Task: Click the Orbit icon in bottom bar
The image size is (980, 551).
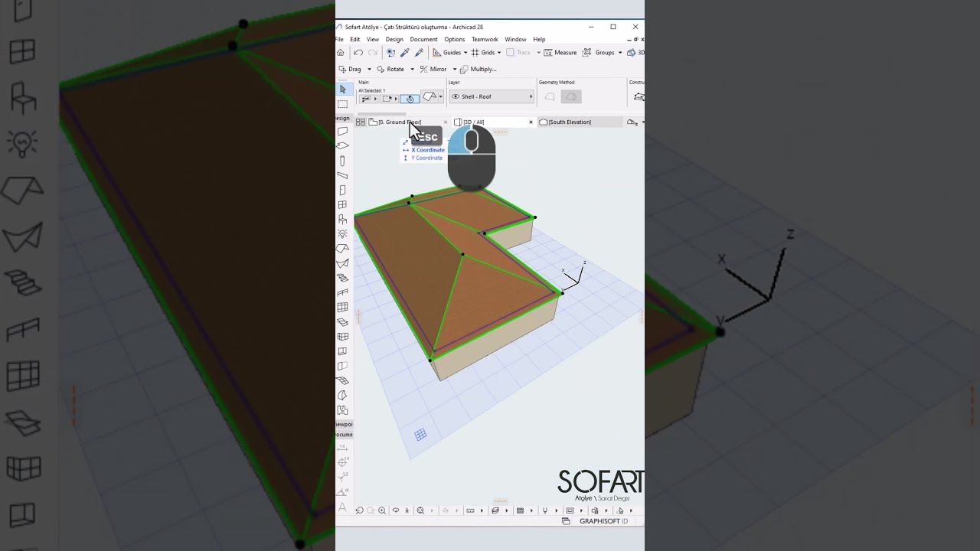Action: (x=396, y=510)
